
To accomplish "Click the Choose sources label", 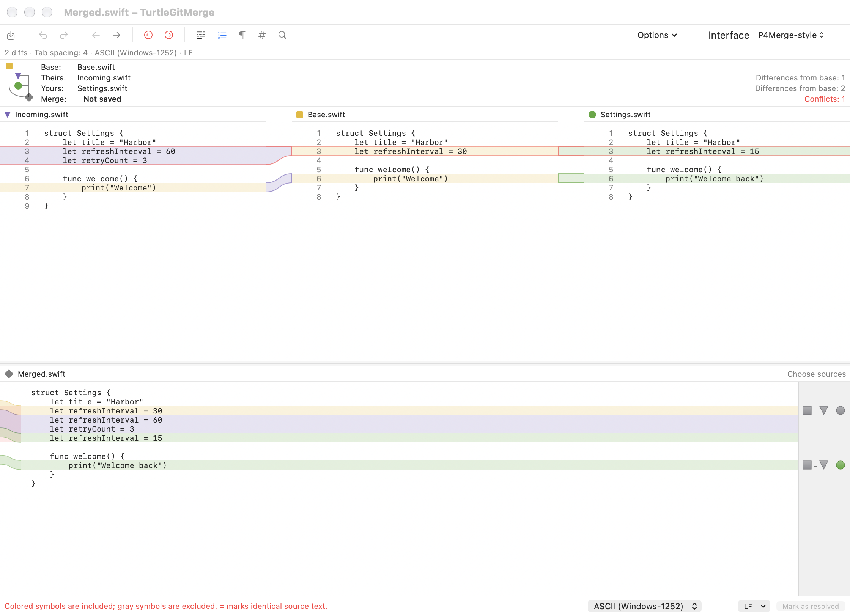I will 816,374.
